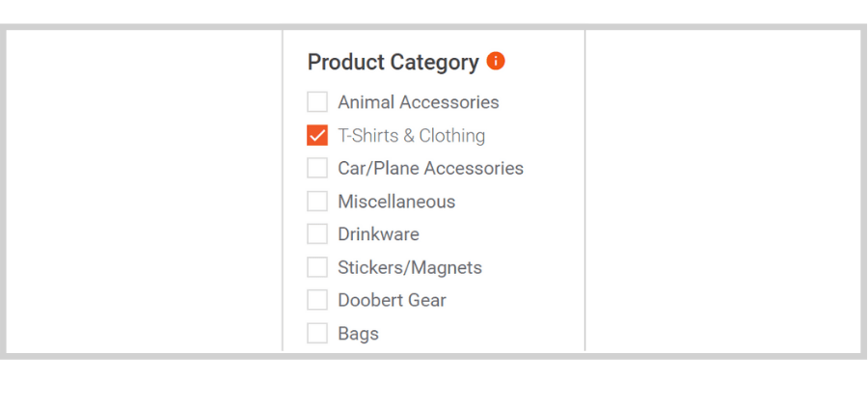Check the Animal Accessories checkbox
Image resolution: width=868 pixels, height=410 pixels.
pyautogui.click(x=317, y=102)
